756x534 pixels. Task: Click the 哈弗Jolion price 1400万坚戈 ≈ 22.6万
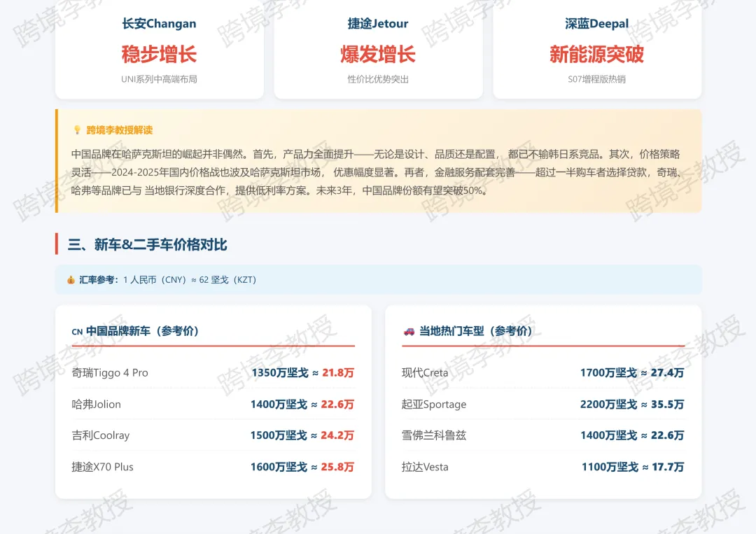pyautogui.click(x=302, y=405)
